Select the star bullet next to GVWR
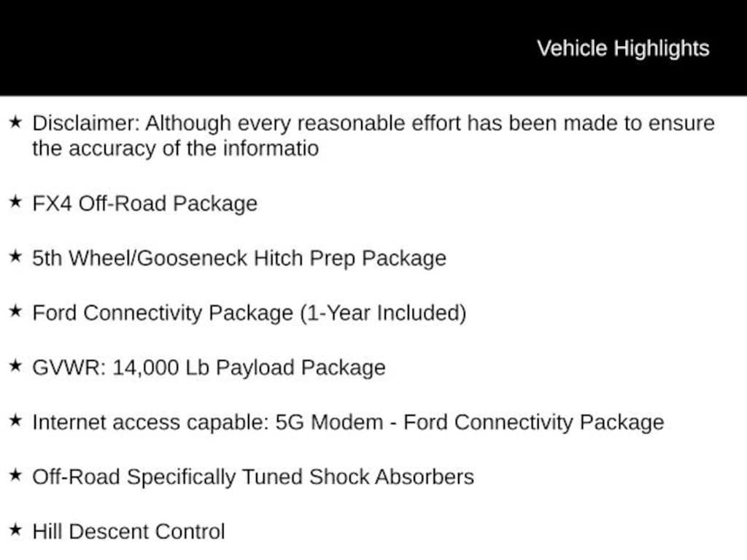 (x=15, y=366)
